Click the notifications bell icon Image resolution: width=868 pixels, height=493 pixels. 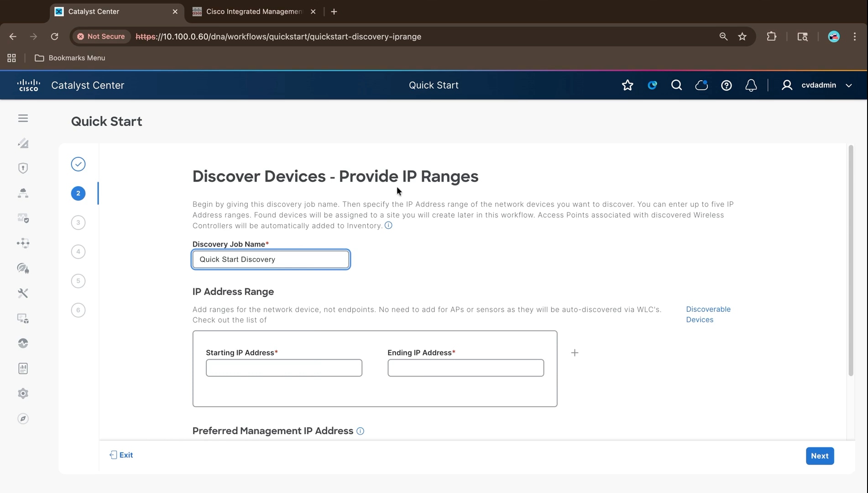751,85
